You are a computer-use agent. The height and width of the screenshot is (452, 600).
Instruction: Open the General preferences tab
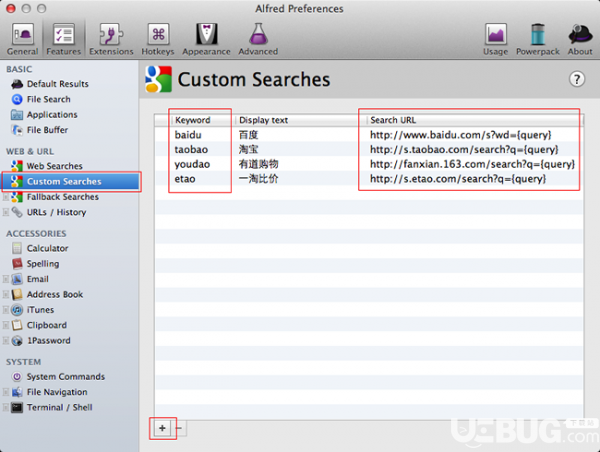23,39
